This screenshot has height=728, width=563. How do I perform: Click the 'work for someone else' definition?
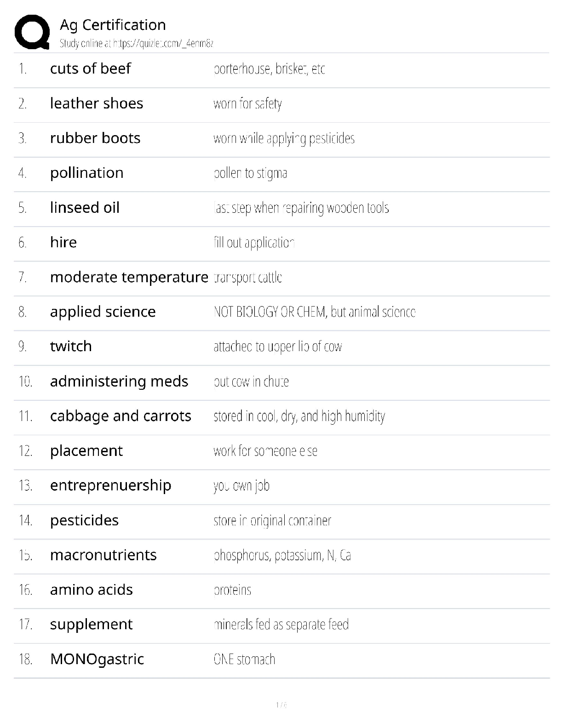265,451
